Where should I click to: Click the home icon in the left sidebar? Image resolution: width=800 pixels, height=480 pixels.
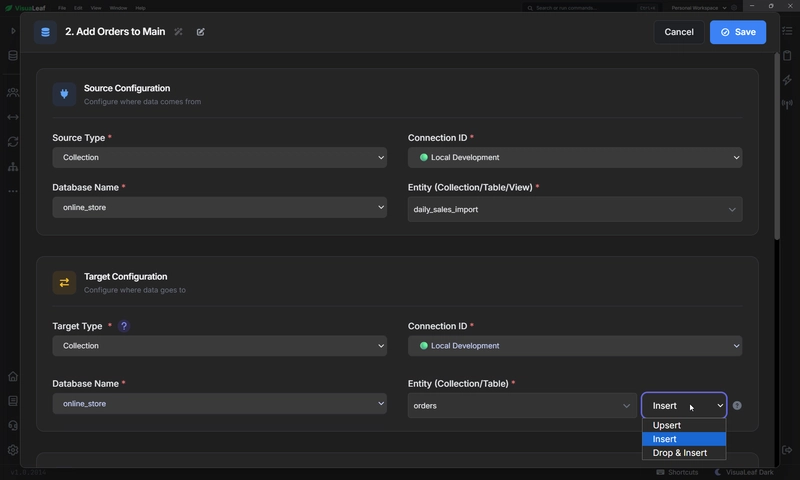13,376
